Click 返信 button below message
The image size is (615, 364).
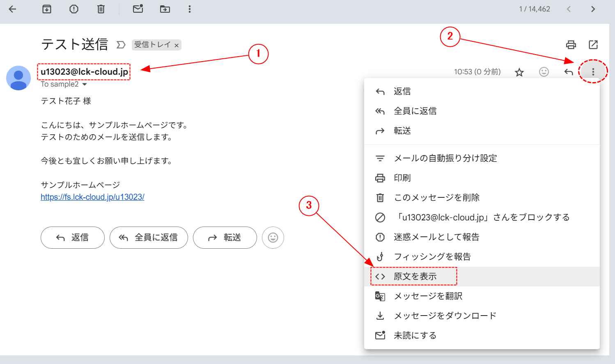[x=73, y=238]
